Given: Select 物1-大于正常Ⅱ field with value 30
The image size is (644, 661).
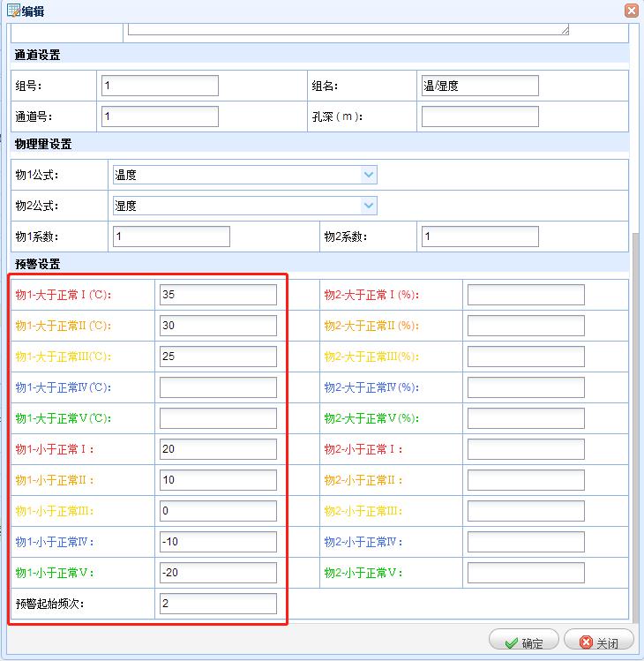Looking at the screenshot, I should (218, 326).
